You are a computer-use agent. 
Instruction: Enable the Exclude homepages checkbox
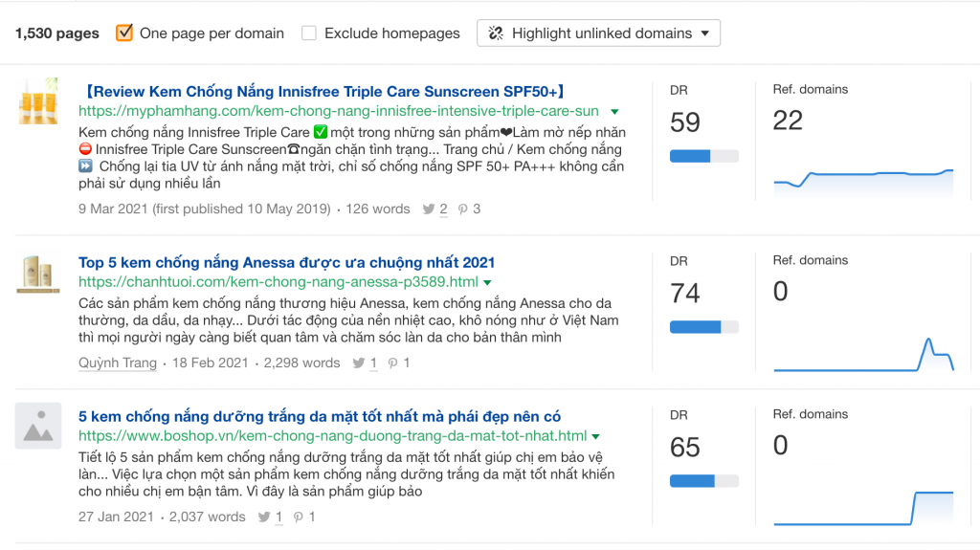309,33
